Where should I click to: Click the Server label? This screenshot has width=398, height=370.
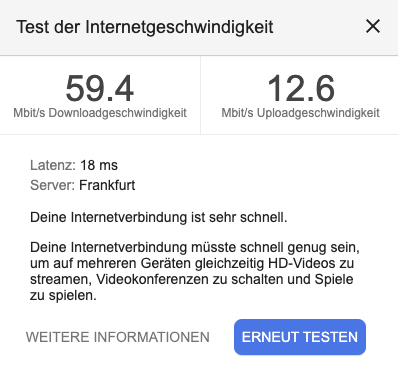(52, 185)
